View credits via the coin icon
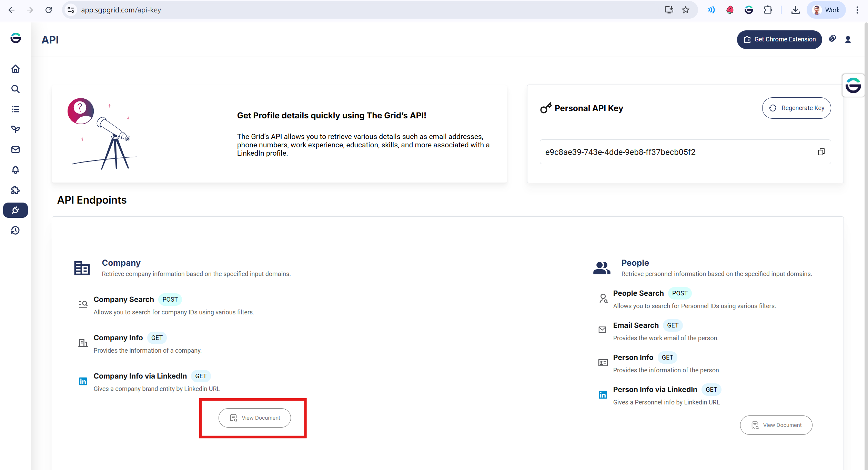Image resolution: width=868 pixels, height=470 pixels. point(833,39)
